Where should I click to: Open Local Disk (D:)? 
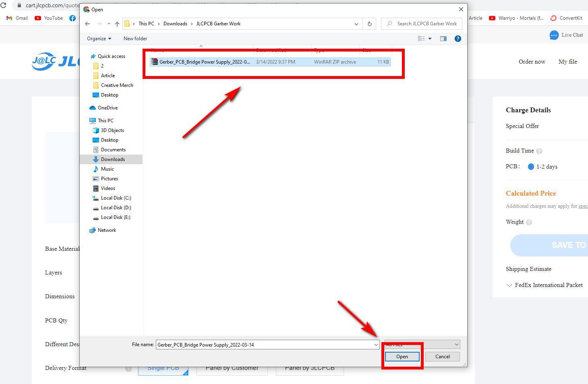click(x=112, y=208)
